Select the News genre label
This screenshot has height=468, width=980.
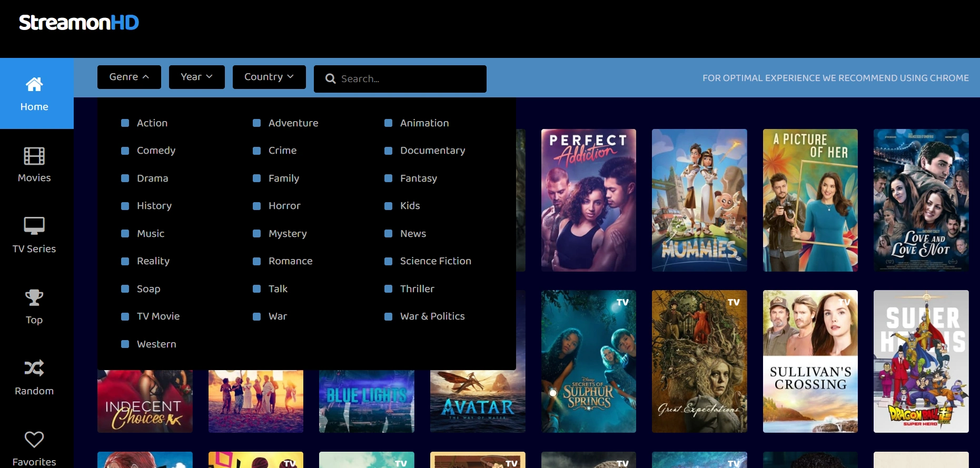point(413,234)
